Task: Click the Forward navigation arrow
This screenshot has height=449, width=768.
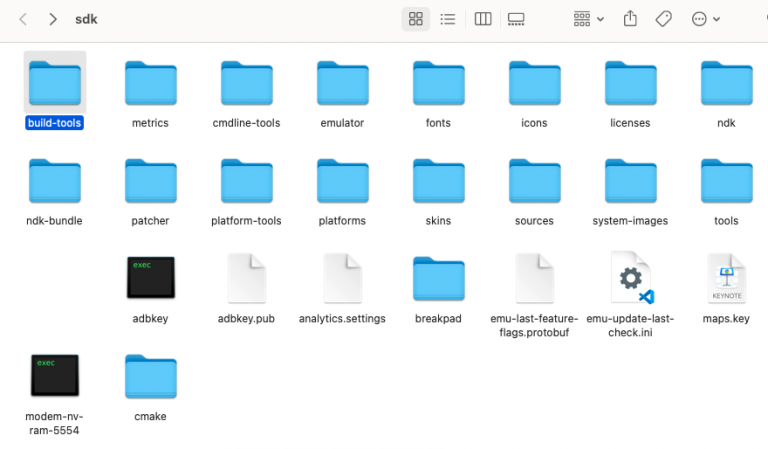Action: point(52,19)
